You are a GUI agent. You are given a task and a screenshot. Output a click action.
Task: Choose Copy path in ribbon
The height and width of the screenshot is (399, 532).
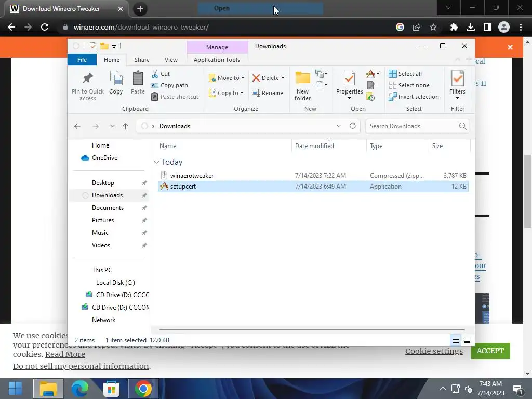pyautogui.click(x=169, y=85)
